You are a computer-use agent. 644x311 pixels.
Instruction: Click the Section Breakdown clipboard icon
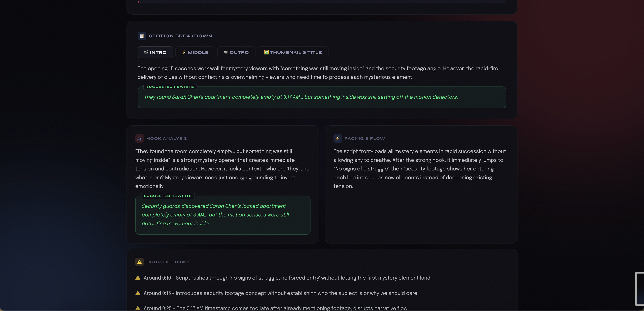(141, 36)
